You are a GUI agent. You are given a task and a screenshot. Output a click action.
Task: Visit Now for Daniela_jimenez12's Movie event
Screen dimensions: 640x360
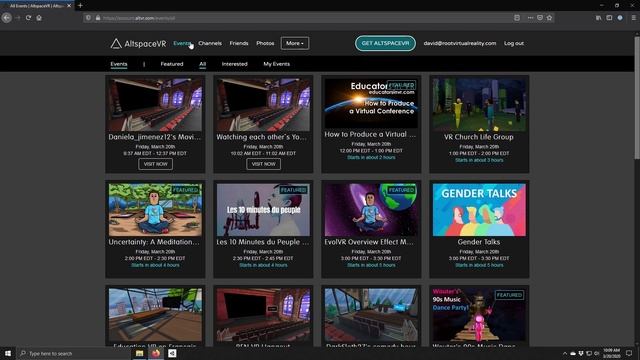pyautogui.click(x=156, y=164)
